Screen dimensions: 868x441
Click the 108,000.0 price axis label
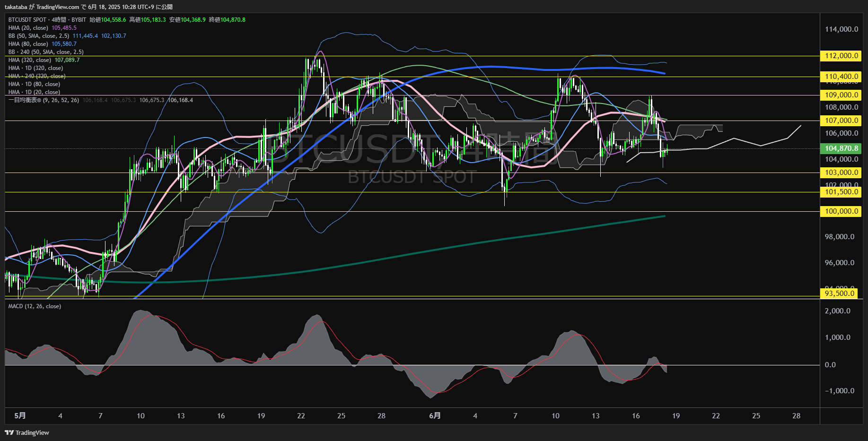842,107
